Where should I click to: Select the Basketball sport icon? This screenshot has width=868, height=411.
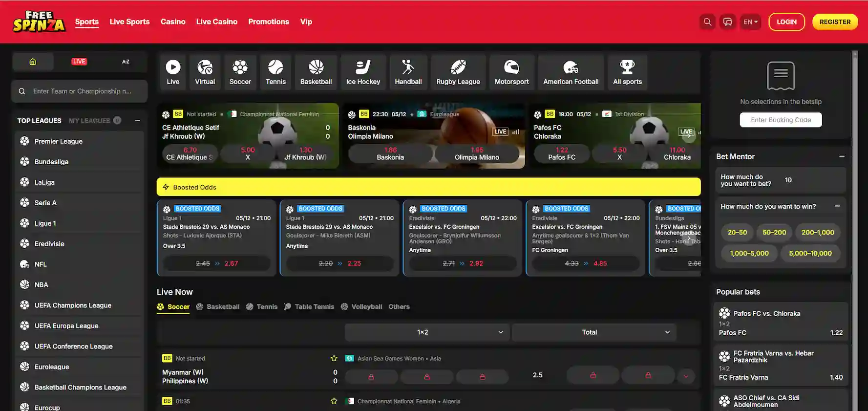click(x=316, y=72)
